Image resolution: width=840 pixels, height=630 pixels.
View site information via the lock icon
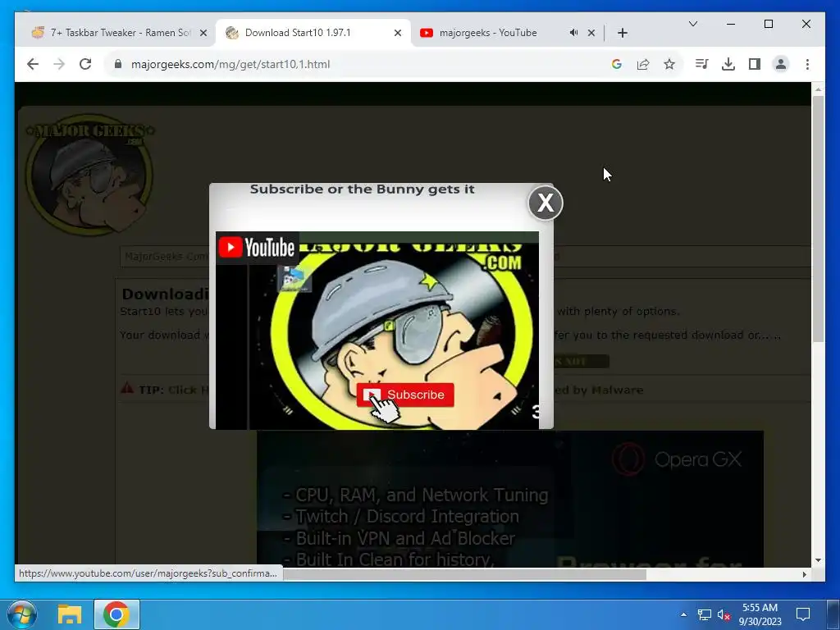click(118, 64)
